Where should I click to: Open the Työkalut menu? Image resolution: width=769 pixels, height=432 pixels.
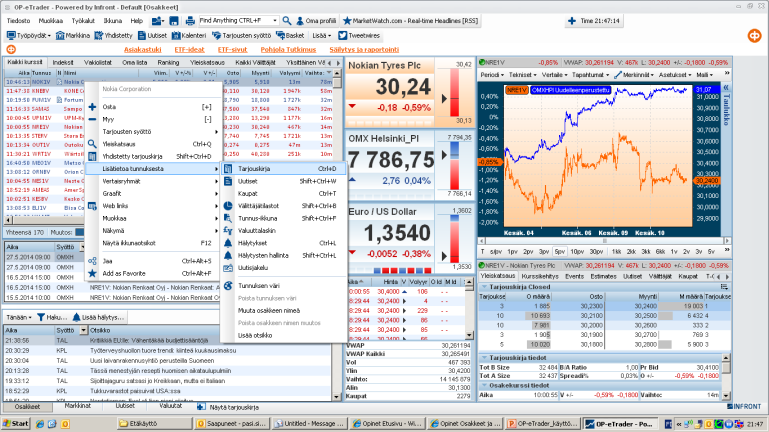pos(83,21)
